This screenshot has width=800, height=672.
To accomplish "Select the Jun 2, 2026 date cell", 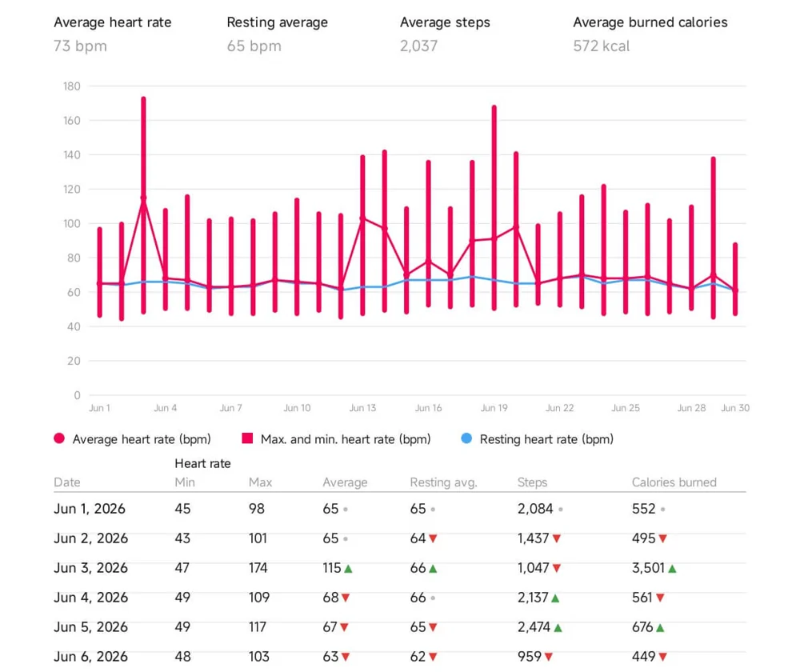I will [91, 538].
